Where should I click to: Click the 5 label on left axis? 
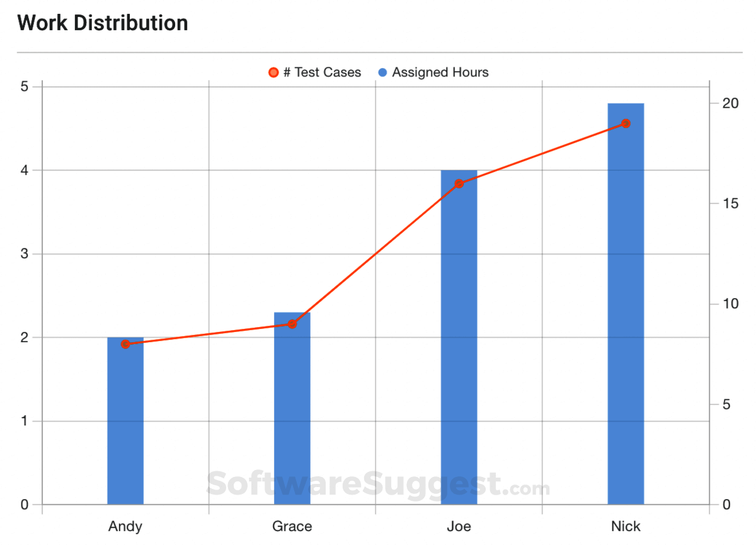25,86
